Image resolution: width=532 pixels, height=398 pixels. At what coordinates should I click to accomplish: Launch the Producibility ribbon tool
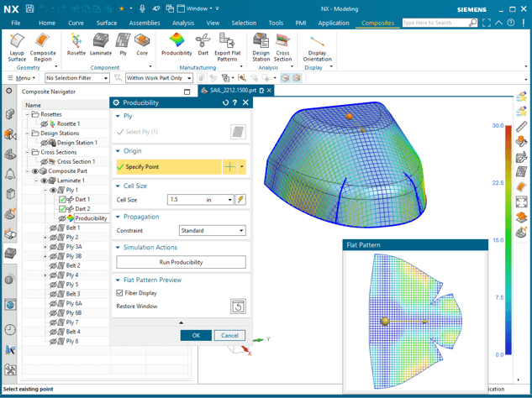[176, 45]
